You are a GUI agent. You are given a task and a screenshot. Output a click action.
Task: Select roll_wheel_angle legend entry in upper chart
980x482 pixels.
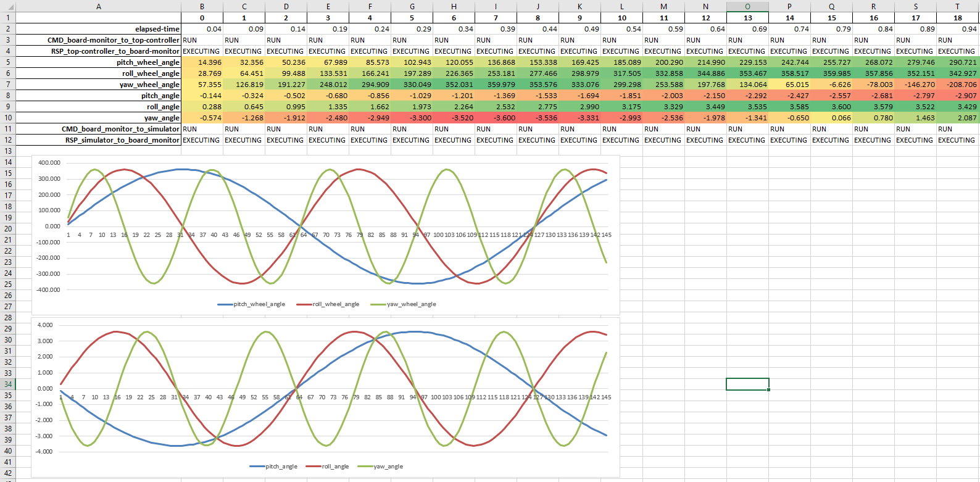click(x=328, y=304)
